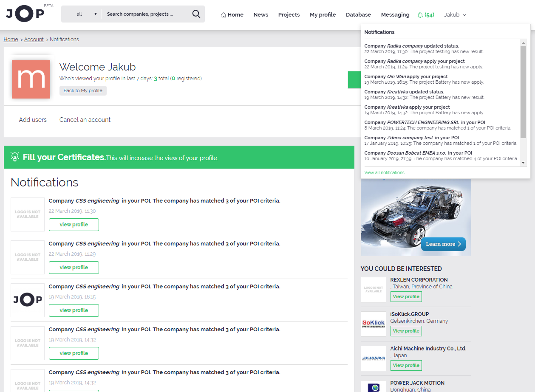
Task: View profile of REXLEN CORPORATION
Action: tap(406, 296)
